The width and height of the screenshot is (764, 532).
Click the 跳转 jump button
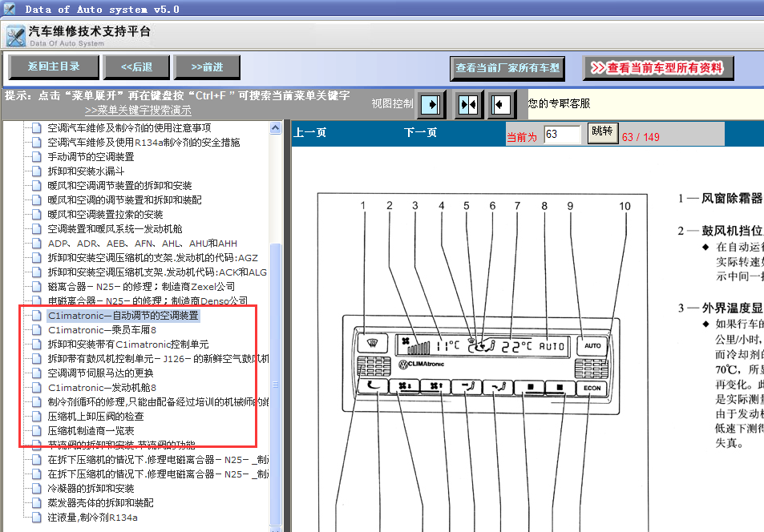tap(602, 132)
